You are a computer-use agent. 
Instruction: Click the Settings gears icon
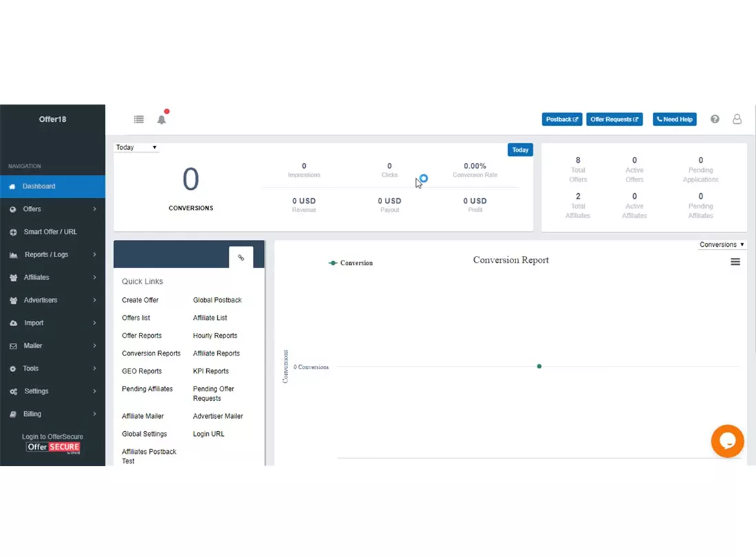(14, 391)
